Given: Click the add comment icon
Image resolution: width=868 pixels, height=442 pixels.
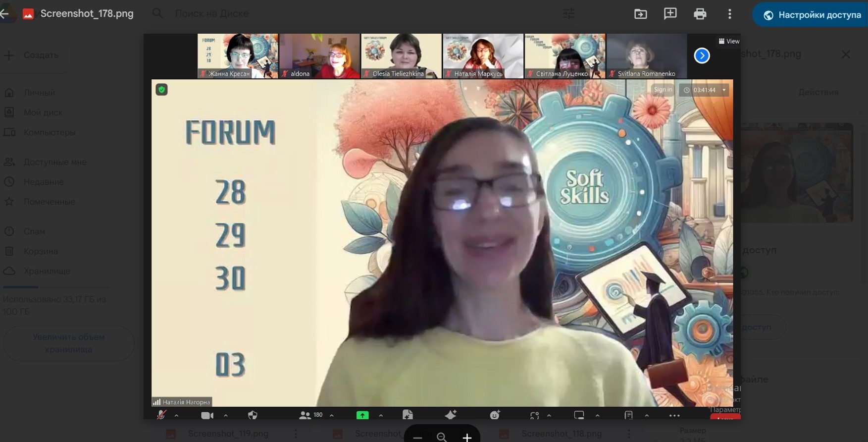Looking at the screenshot, I should click(670, 14).
